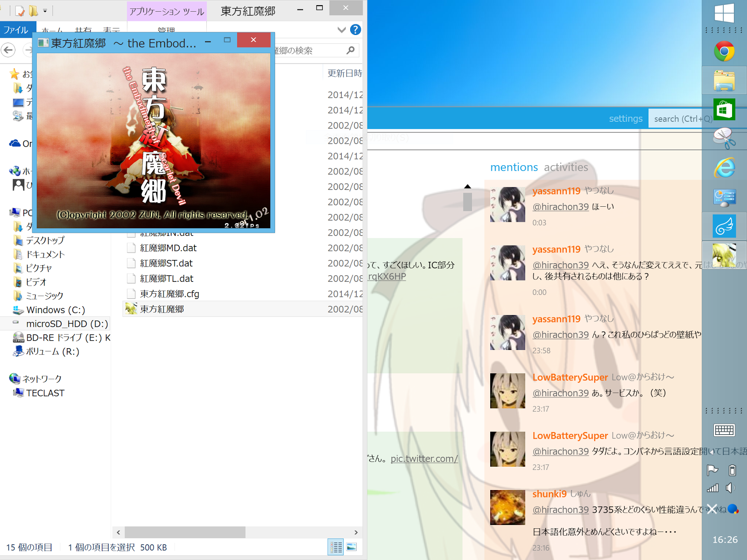Switch to the Touhou game taskbar icon

point(724,255)
